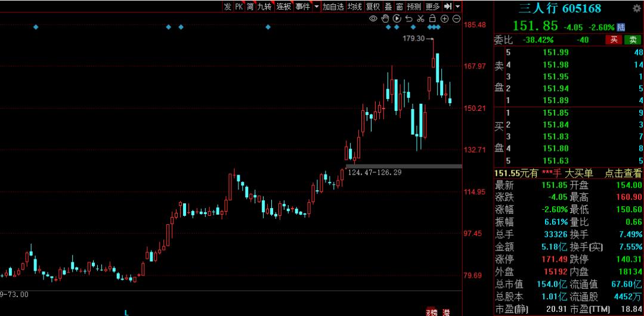Image resolution: width=644 pixels, height=316 pixels.
Task: Toggle the 连板 indicator
Action: [x=284, y=7]
